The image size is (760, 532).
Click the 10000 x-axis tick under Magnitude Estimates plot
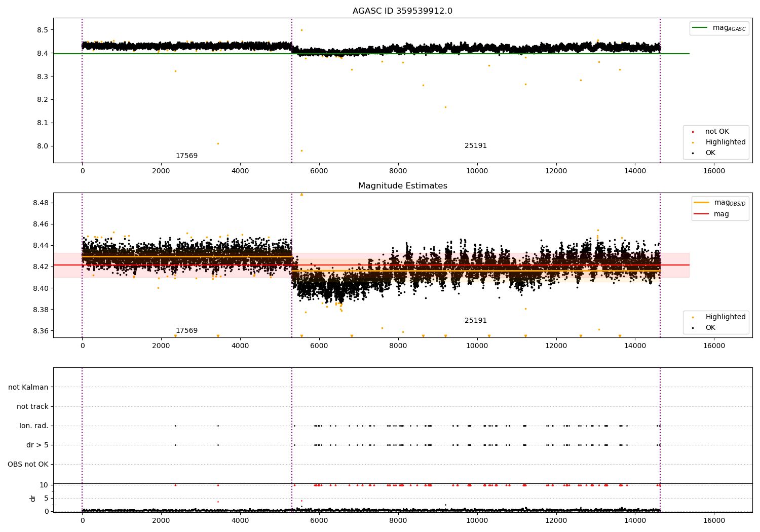477,346
